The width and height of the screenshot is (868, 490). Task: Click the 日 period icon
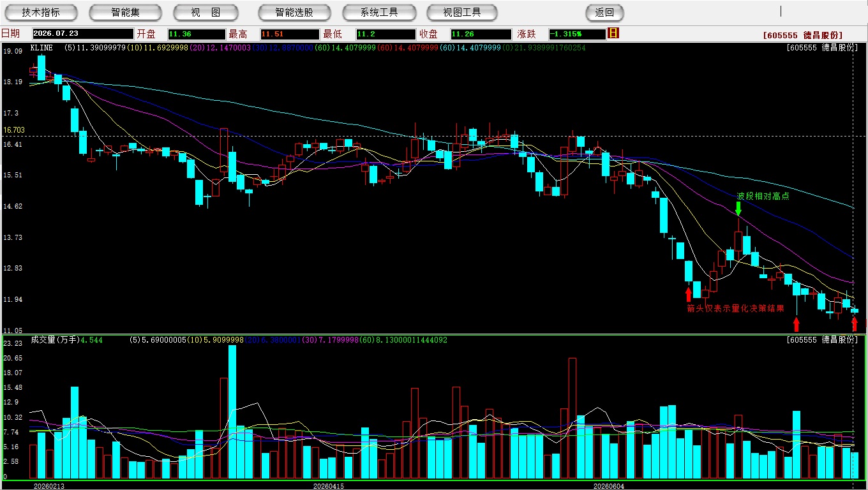[613, 33]
